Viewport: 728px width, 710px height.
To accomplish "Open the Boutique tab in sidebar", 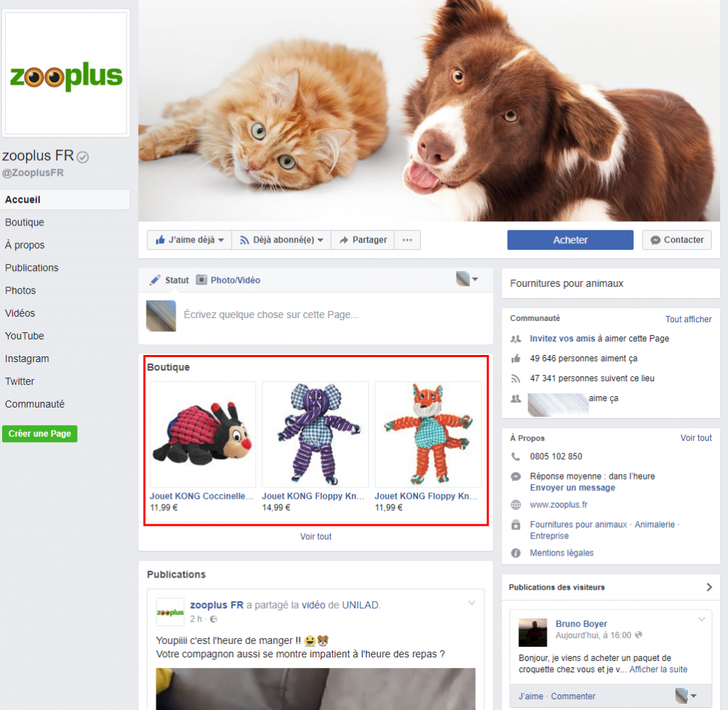I will pyautogui.click(x=25, y=223).
